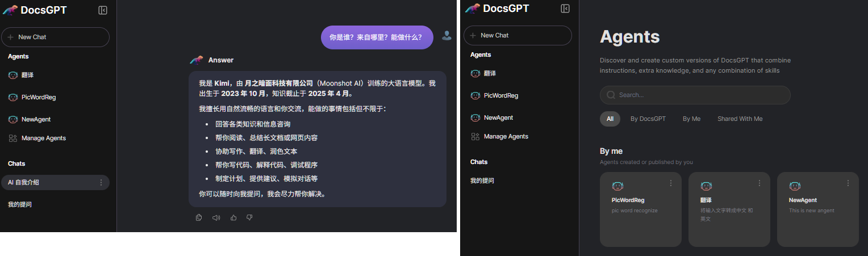Open the three-dot menu on 翻译 card
The width and height of the screenshot is (868, 256).
point(759,183)
